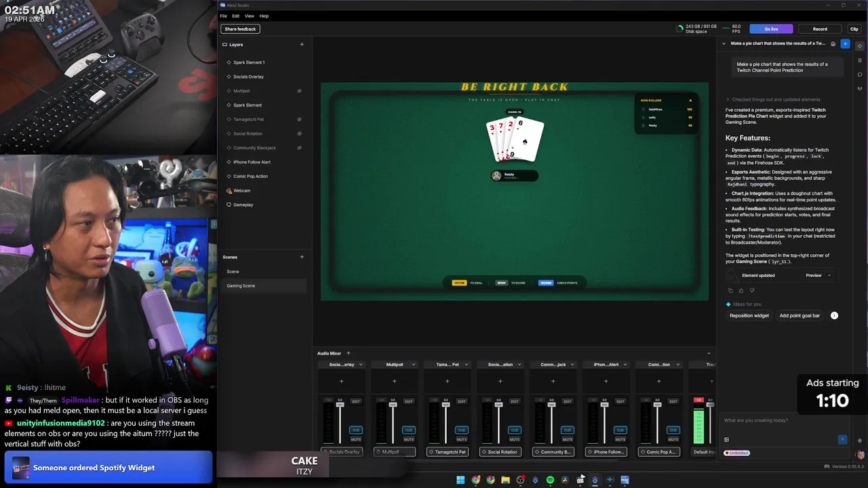Open the Socials Overlay channel dropdown

click(360, 365)
